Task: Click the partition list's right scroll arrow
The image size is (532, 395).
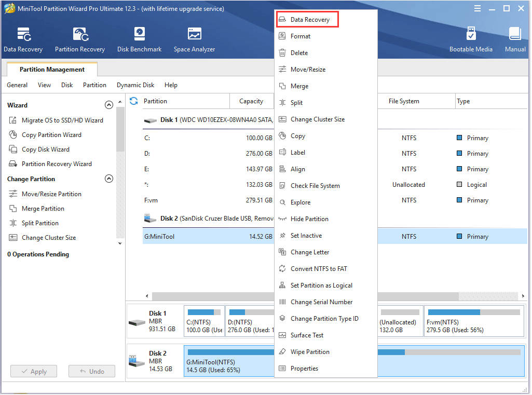Action: pyautogui.click(x=523, y=296)
